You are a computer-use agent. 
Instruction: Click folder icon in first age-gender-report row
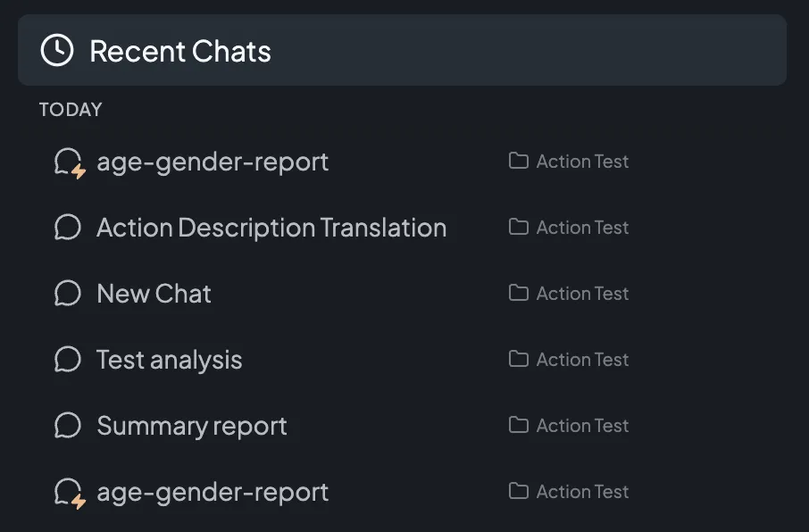click(x=519, y=161)
